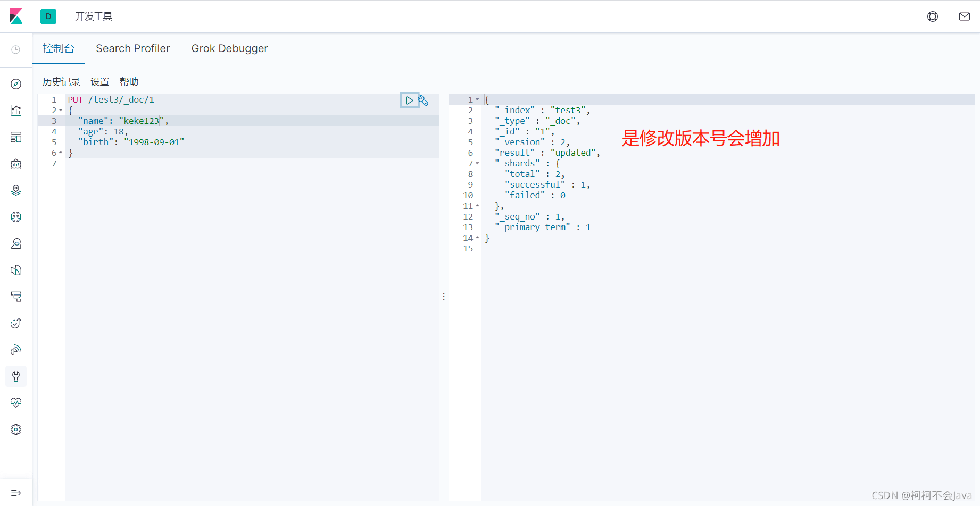This screenshot has height=506, width=980.
Task: Open Canvas icon in sidebar
Action: (x=16, y=164)
